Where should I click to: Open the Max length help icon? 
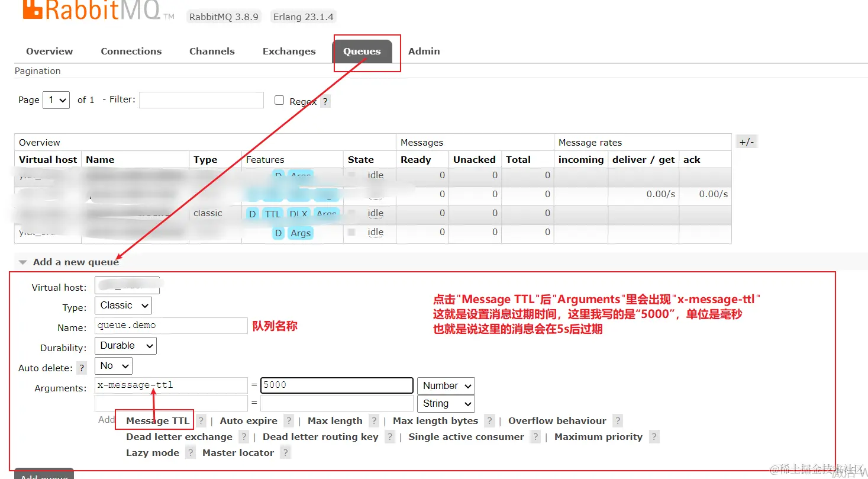click(x=374, y=421)
